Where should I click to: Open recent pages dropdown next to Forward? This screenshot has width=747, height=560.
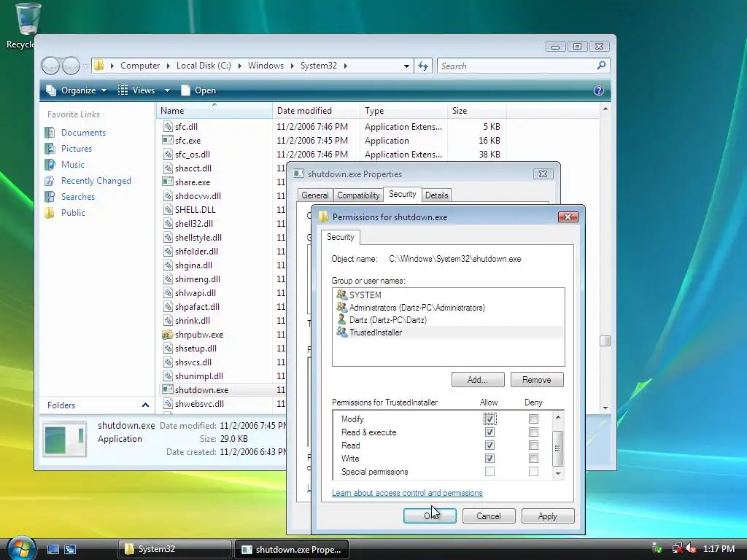tap(85, 66)
